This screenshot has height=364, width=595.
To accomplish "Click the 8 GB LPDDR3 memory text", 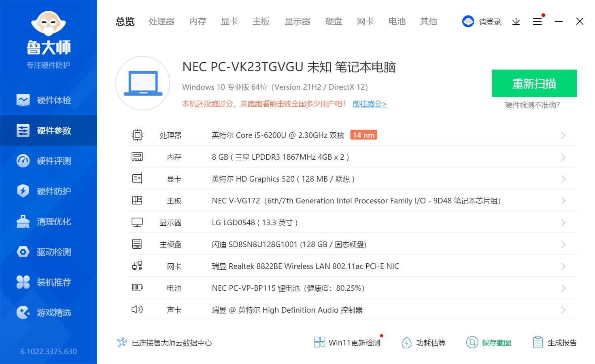I will pos(280,157).
